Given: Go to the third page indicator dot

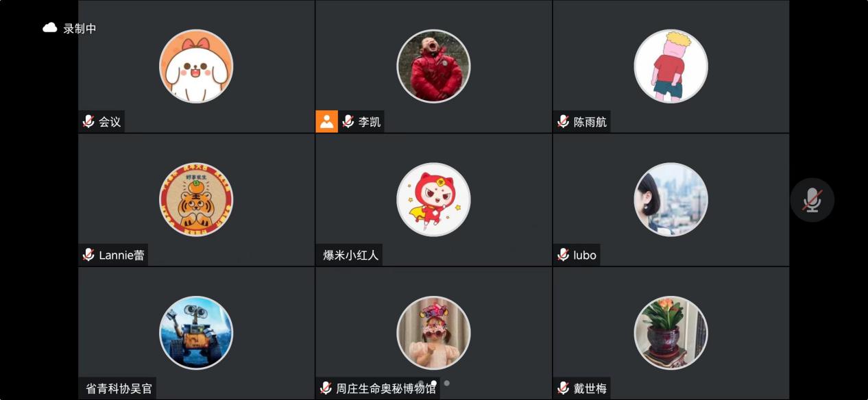Looking at the screenshot, I should click(x=446, y=383).
